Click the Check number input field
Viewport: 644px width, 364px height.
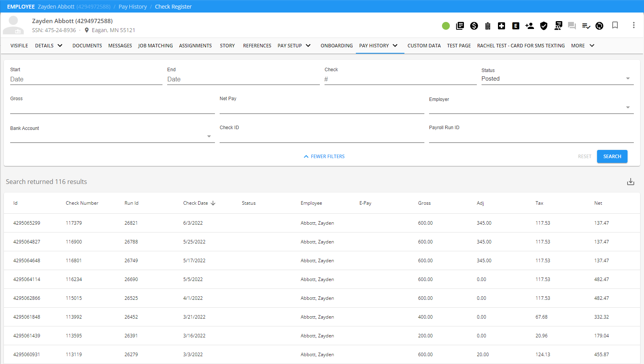[x=400, y=79]
